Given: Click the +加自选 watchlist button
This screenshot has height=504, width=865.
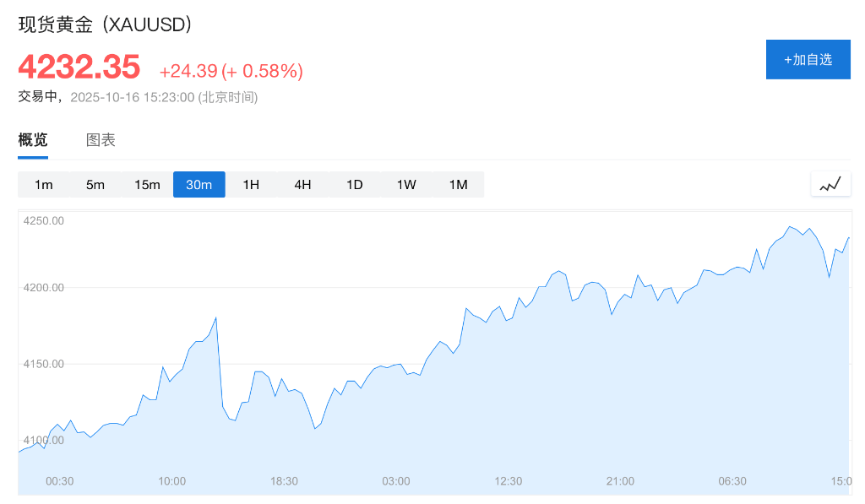Looking at the screenshot, I should (808, 59).
